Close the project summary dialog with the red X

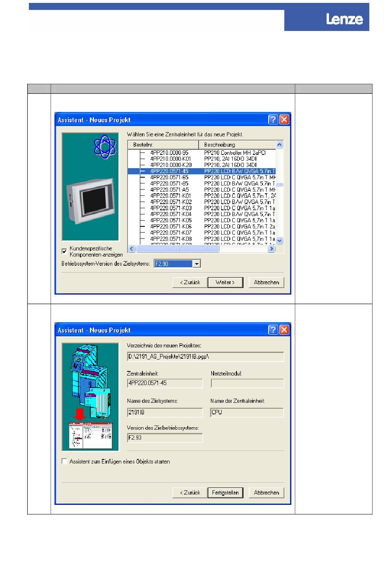point(284,330)
